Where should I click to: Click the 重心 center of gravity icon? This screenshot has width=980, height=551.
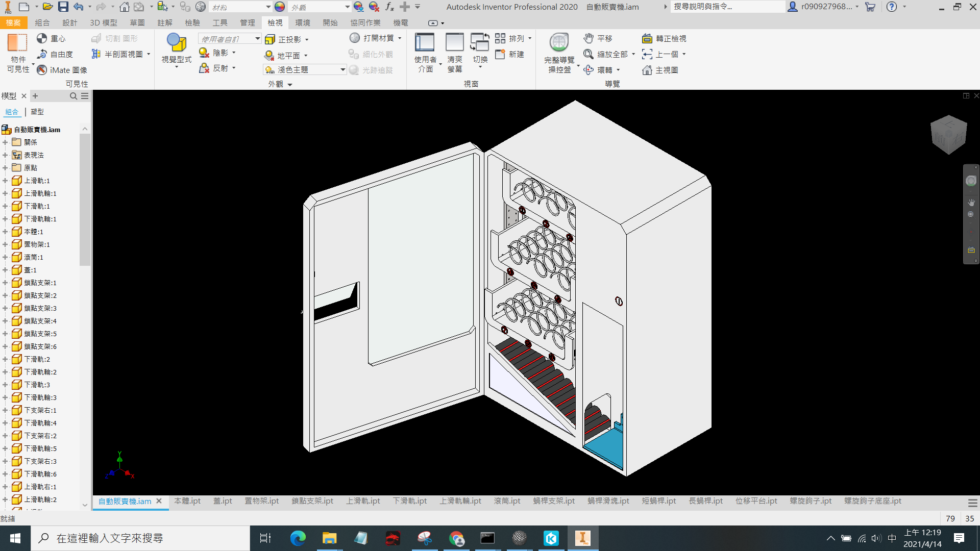42,38
